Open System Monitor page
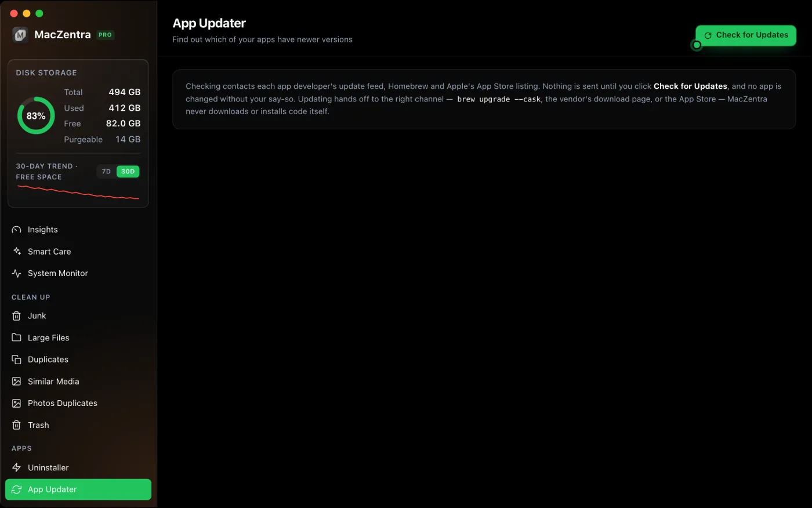This screenshot has width=812, height=508. pyautogui.click(x=78, y=273)
